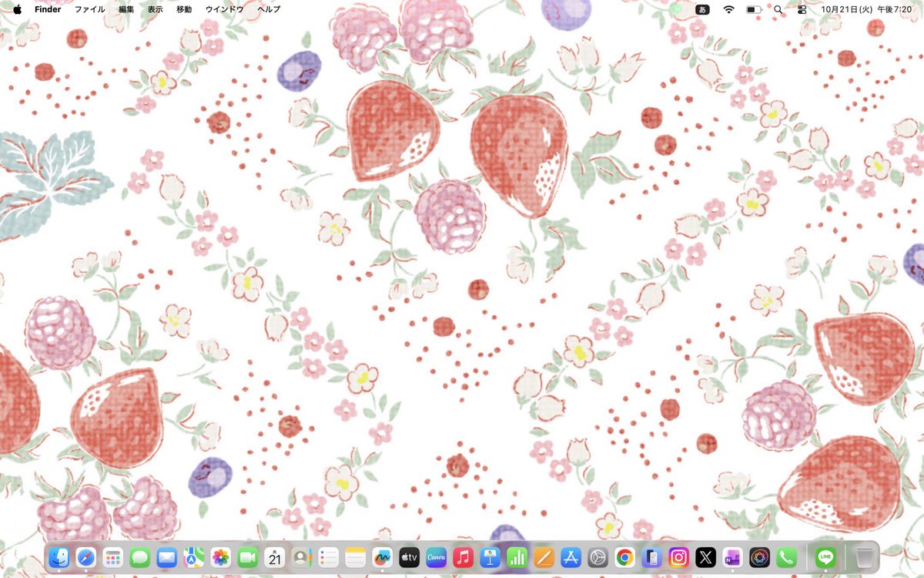Launch Pages from the Dock
This screenshot has width=924, height=578.
click(x=544, y=556)
